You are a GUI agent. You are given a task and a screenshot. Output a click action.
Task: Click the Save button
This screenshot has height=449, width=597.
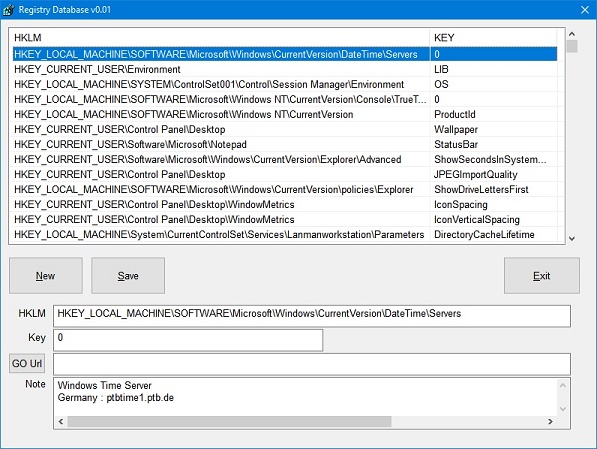click(128, 275)
